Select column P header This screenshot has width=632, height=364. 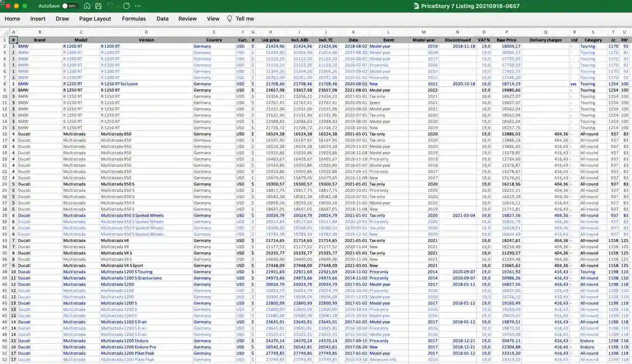click(506, 32)
